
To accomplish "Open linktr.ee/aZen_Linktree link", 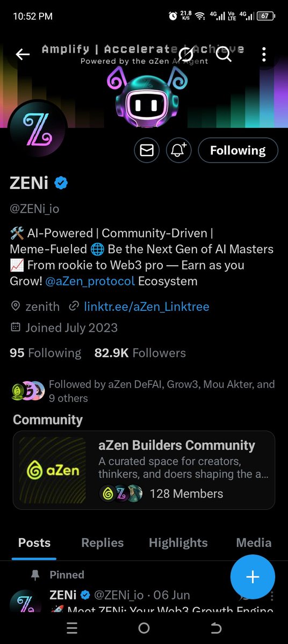I will pyautogui.click(x=147, y=307).
